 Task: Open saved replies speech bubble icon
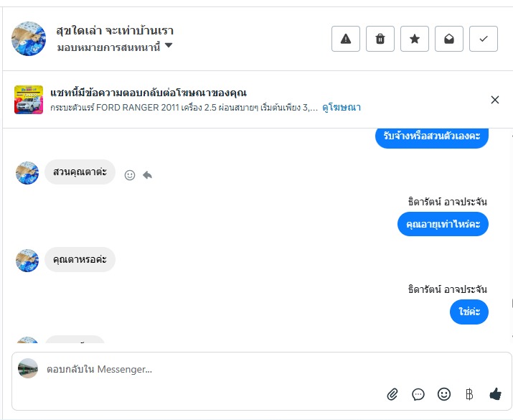click(418, 394)
